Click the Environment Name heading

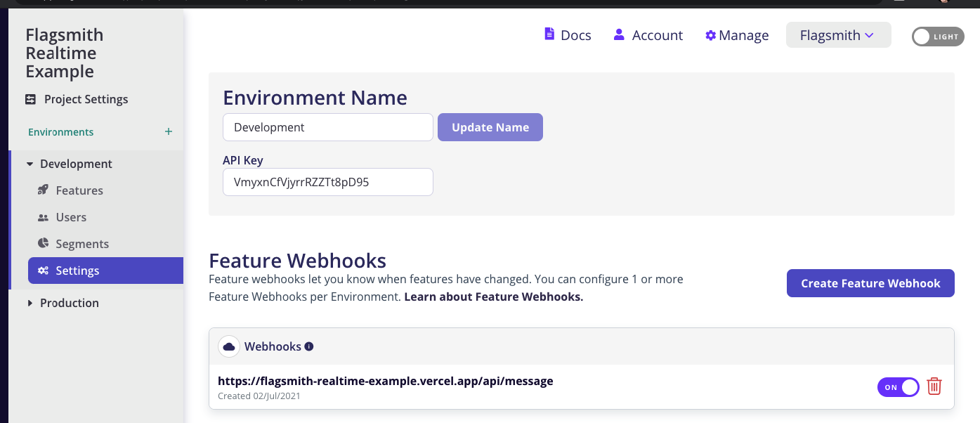coord(315,98)
